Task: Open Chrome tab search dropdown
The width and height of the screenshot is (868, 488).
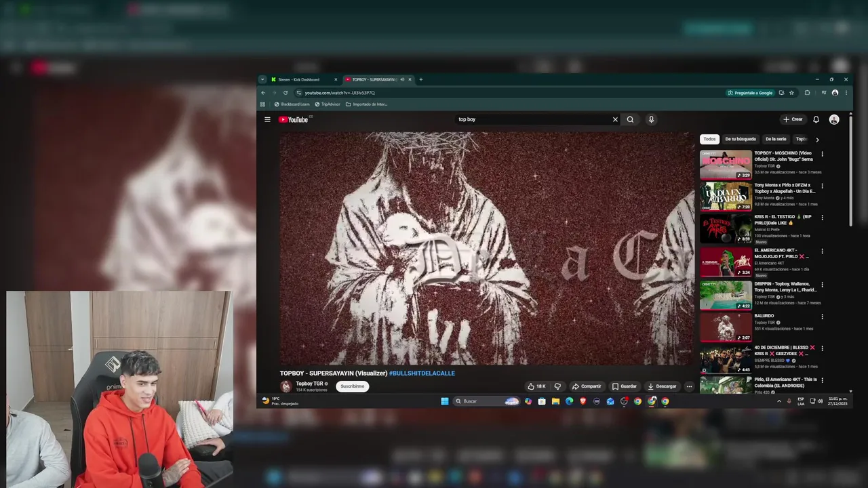Action: coord(262,79)
